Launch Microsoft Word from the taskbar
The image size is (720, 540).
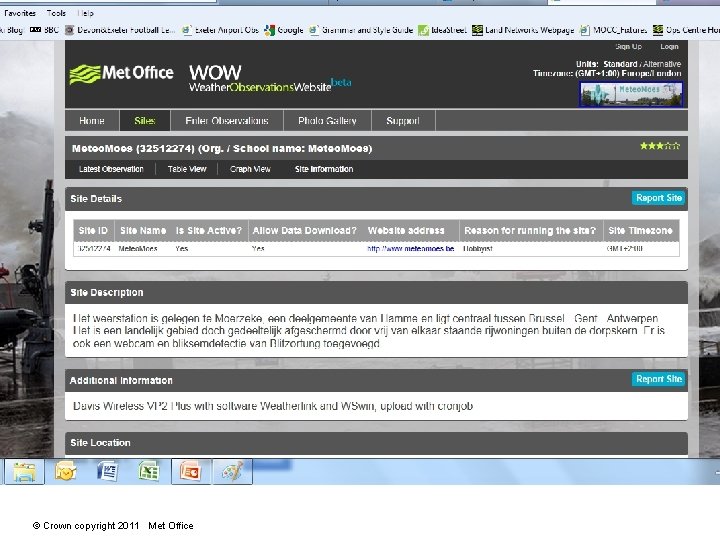pos(107,471)
